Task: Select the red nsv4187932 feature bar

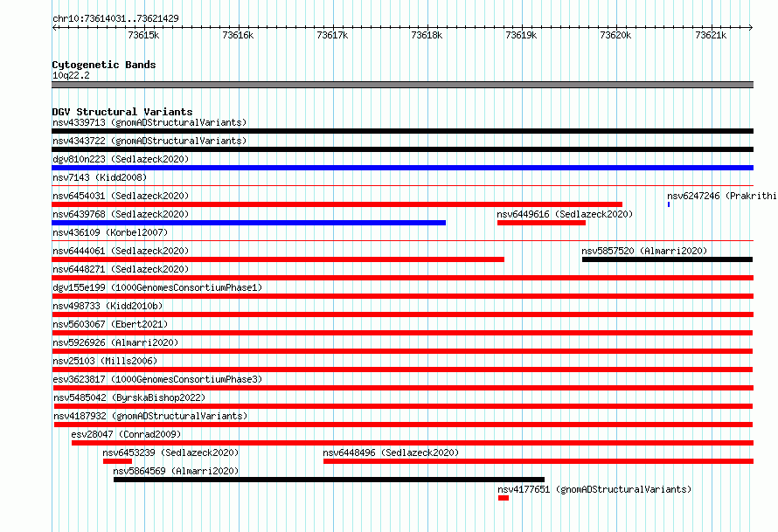Action: (x=403, y=425)
